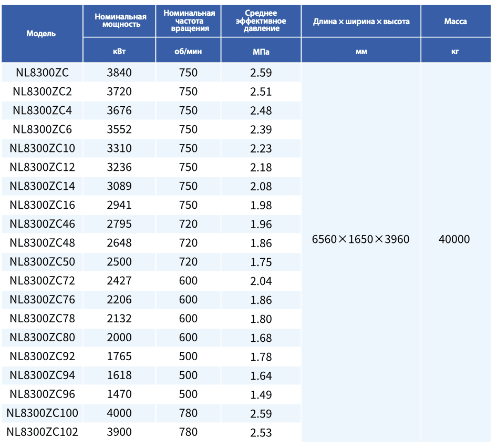
Task: Select speed 600 in NL8300ZC72 row
Action: pyautogui.click(x=188, y=281)
